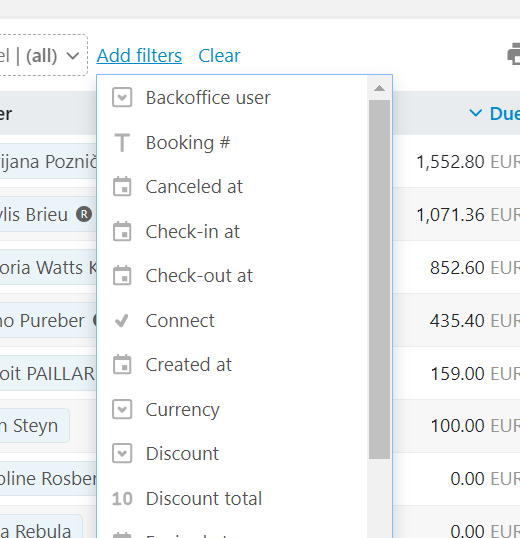The width and height of the screenshot is (520, 538).
Task: Sort by the Due column chevron
Action: click(475, 113)
